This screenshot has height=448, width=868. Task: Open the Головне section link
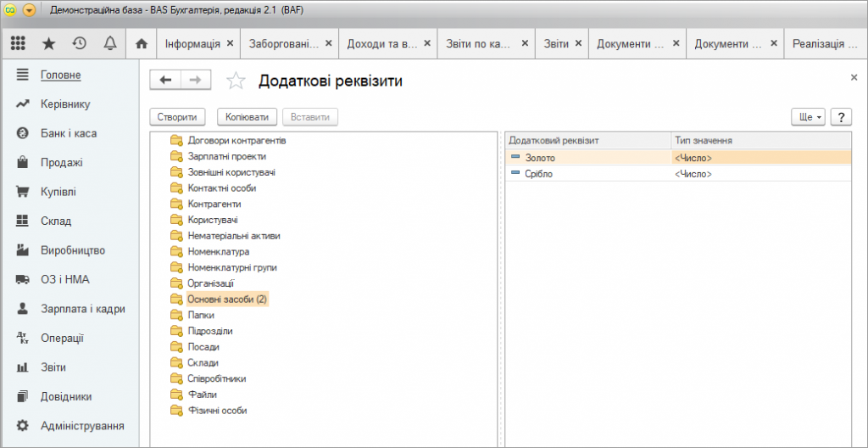(x=61, y=75)
